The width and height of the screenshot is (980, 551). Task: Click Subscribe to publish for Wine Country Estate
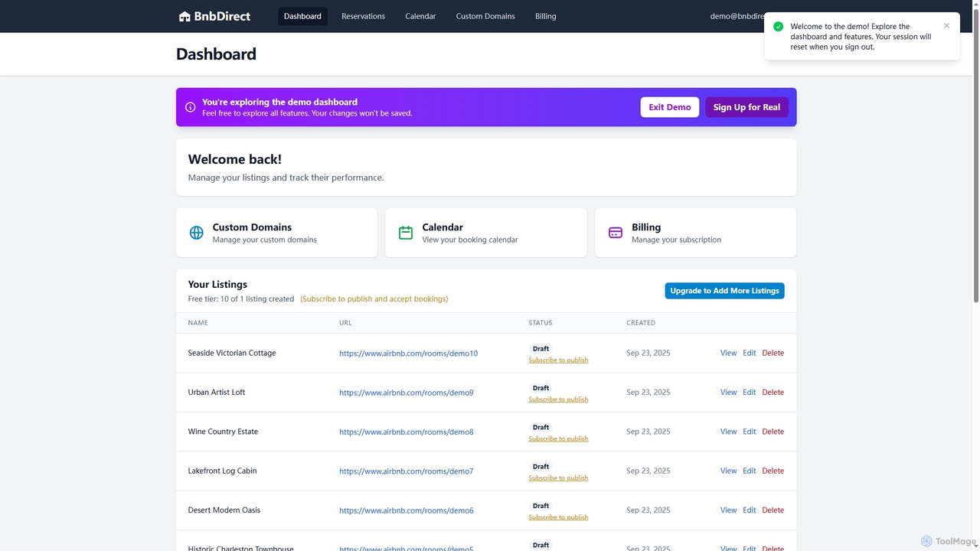tap(558, 439)
